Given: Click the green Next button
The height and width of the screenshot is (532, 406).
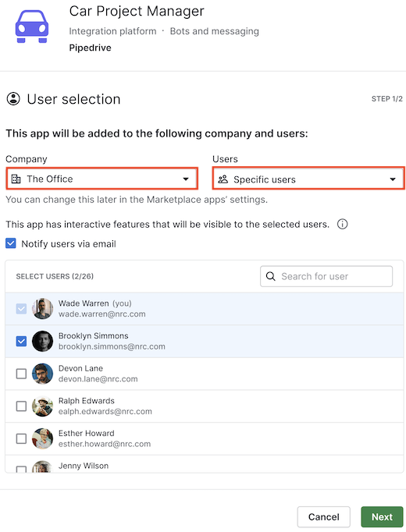Looking at the screenshot, I should pyautogui.click(x=382, y=516).
